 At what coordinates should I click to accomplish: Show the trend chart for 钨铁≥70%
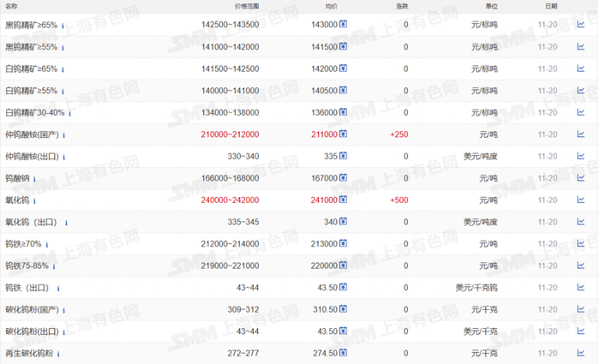(x=580, y=243)
